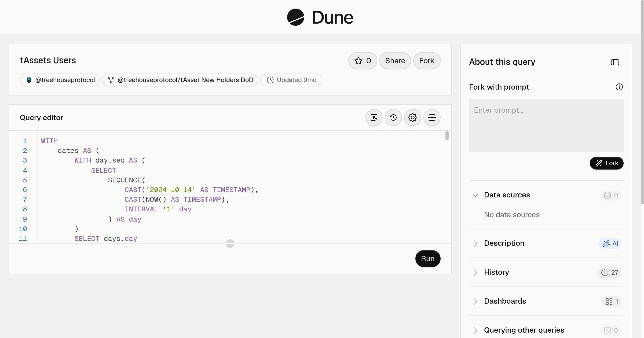The width and height of the screenshot is (644, 338).
Task: Click the Fork button beside Share
Action: click(x=427, y=61)
